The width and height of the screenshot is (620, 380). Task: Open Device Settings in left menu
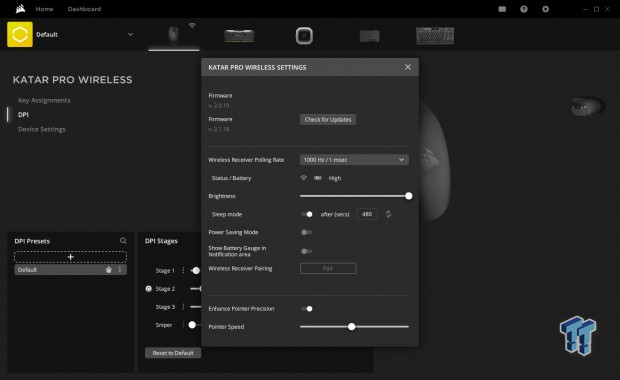42,129
